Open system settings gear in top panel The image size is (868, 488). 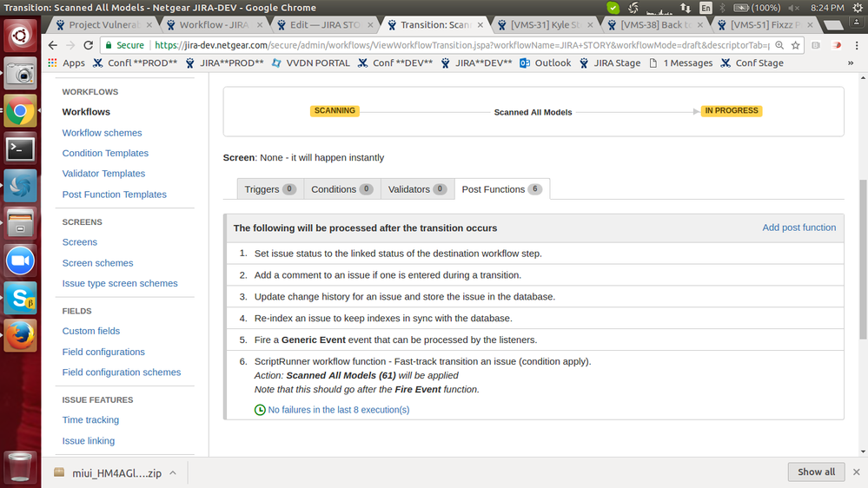(858, 8)
